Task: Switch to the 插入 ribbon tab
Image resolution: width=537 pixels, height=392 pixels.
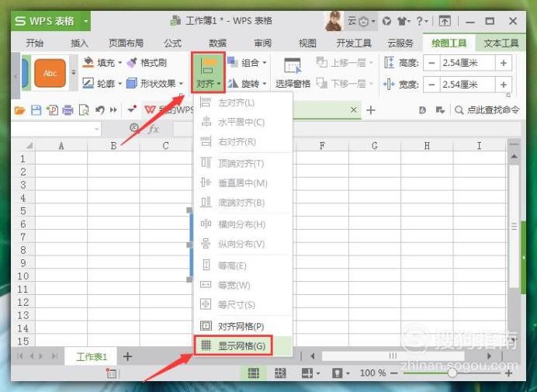Action: pos(79,43)
